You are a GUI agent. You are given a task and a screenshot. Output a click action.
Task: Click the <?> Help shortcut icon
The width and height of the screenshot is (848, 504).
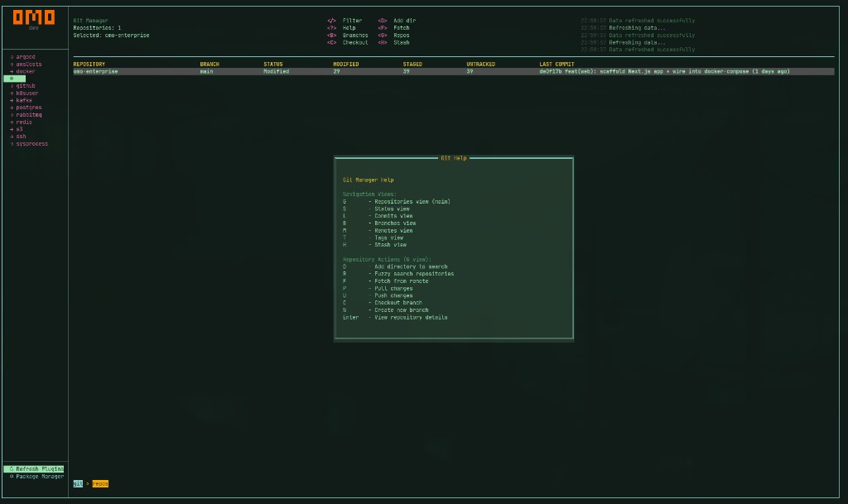tap(331, 28)
